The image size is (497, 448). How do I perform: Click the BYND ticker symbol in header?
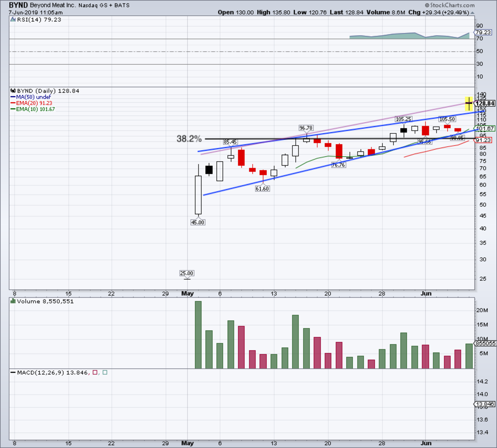click(18, 5)
